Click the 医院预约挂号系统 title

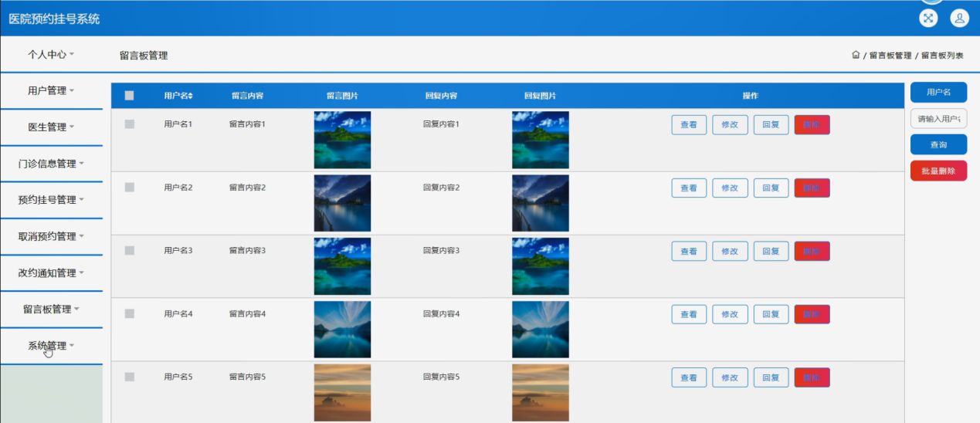point(54,19)
